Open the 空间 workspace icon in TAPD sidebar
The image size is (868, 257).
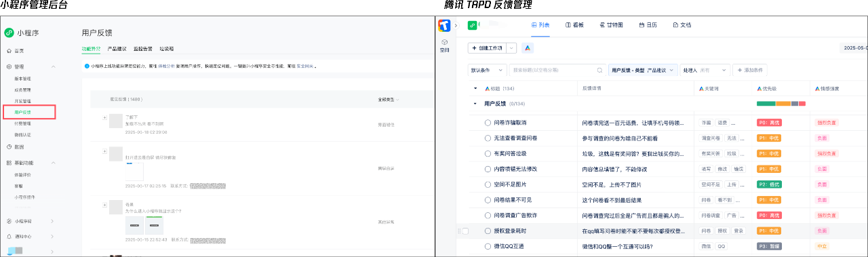[x=444, y=45]
